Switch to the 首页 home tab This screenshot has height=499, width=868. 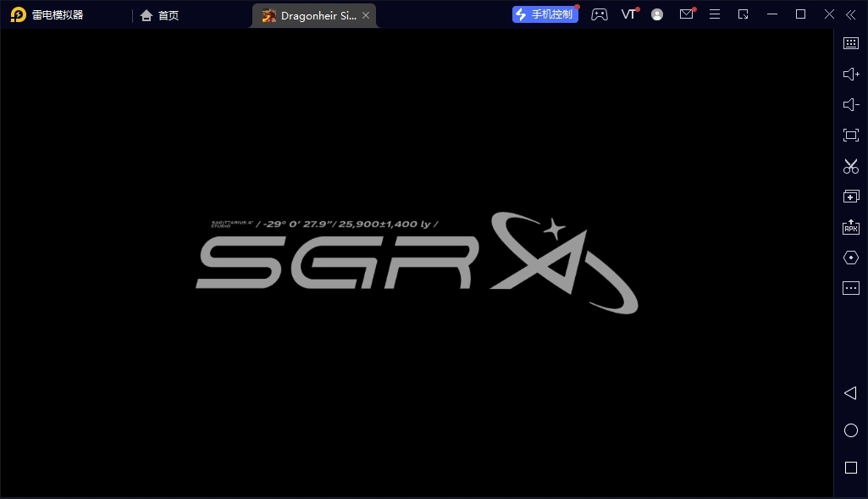tap(160, 15)
